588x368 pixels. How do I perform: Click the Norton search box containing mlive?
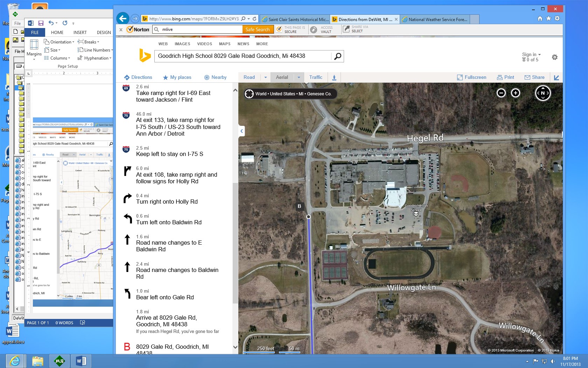(198, 29)
